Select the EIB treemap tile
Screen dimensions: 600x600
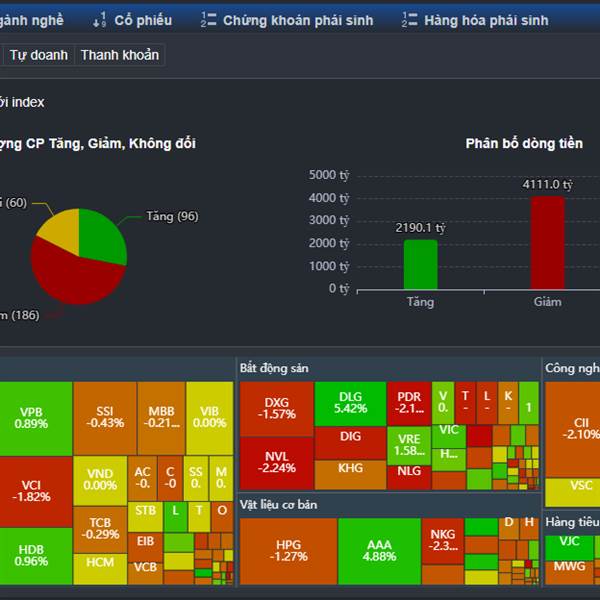coord(145,547)
